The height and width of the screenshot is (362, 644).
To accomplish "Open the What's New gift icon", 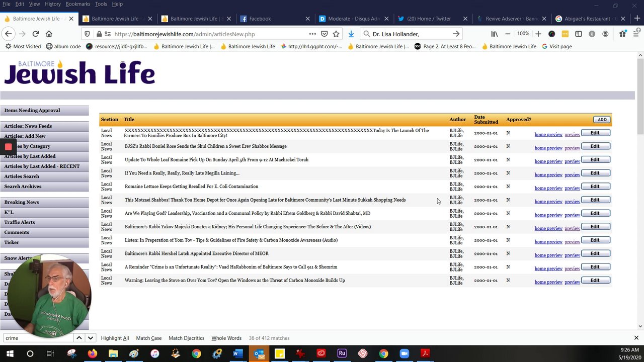I will 622,34.
